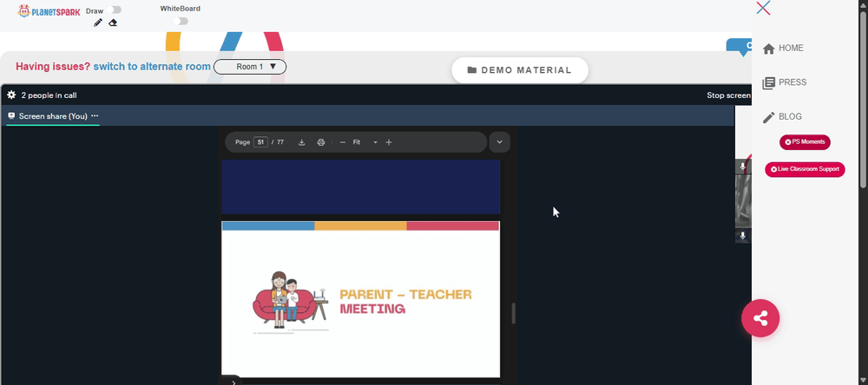868x385 pixels.
Task: Click Stop screen sharing
Action: [x=728, y=95]
